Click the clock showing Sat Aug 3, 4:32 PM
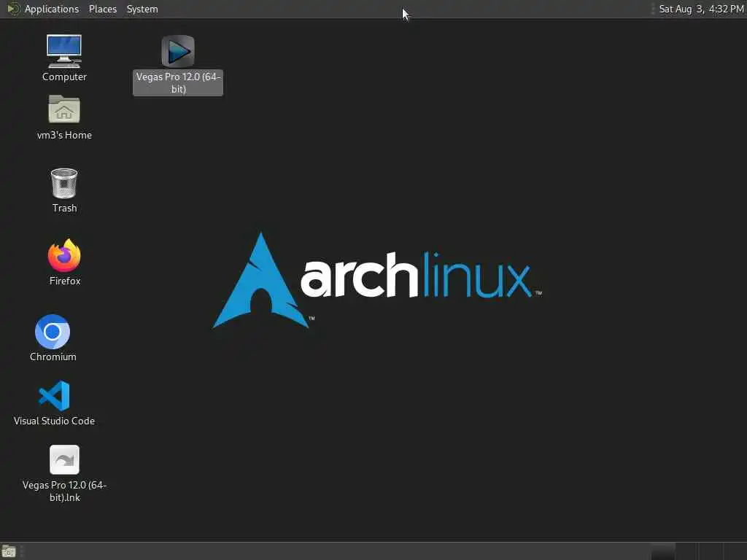 701,9
